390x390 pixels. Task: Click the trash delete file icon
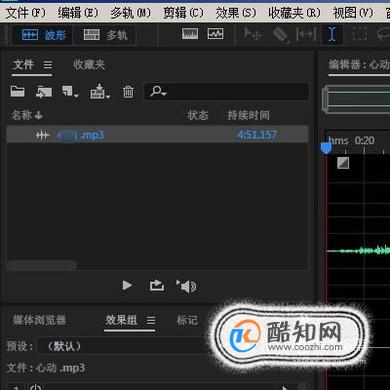[128, 92]
